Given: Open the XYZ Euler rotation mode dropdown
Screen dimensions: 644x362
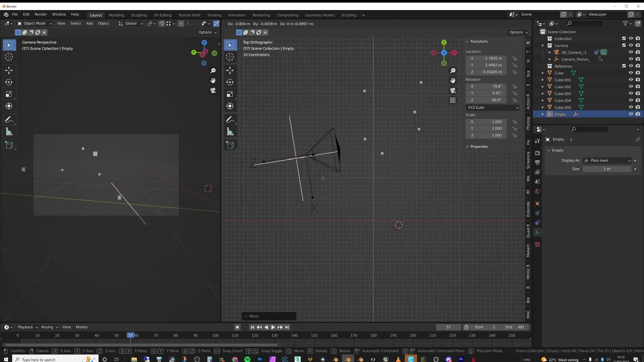Looking at the screenshot, I should pos(493,108).
